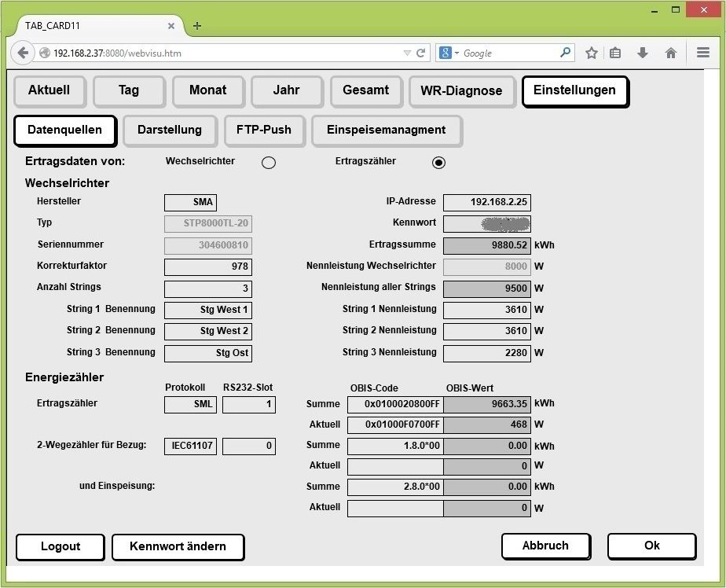The width and height of the screenshot is (726, 588).
Task: Bookmark this page with the star icon
Action: coord(592,53)
